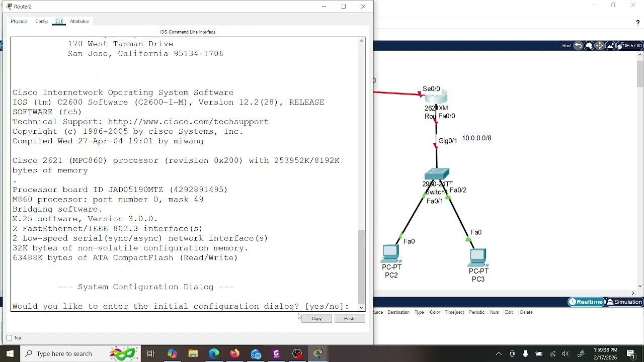This screenshot has height=362, width=644.
Task: Click the new cluster cloud icon
Action: 589,46
